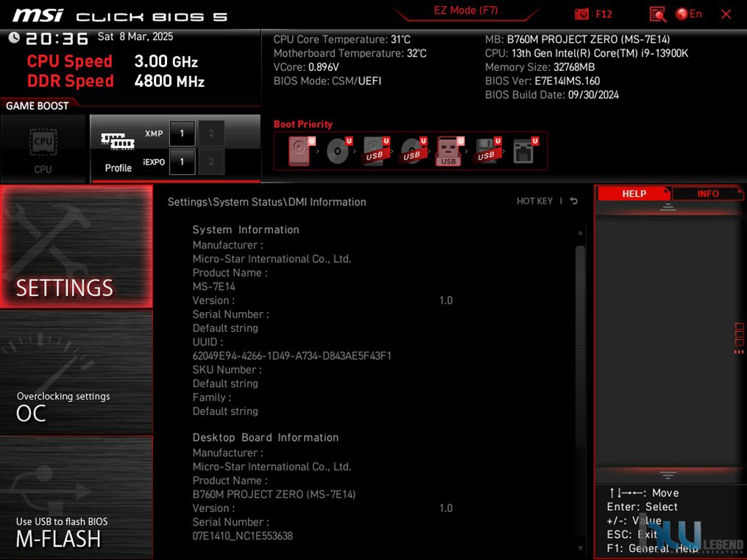Click the MSI logo
Image resolution: width=747 pixels, height=560 pixels.
38,15
